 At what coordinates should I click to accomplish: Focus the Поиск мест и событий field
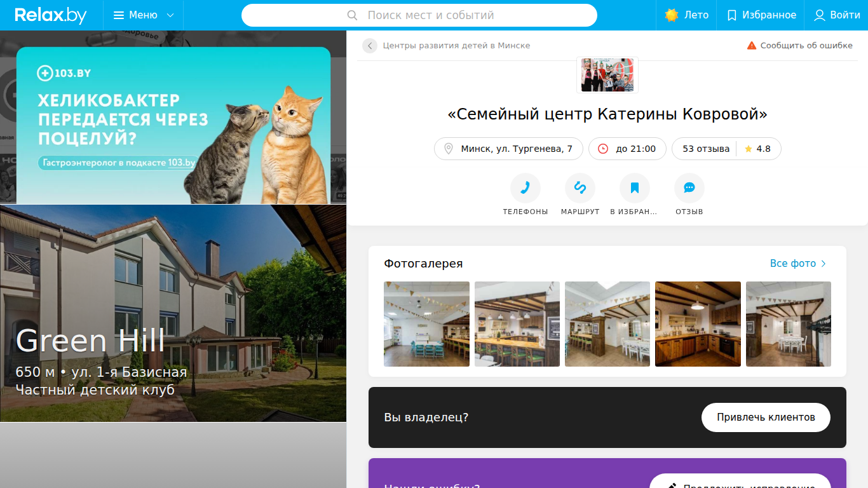(x=419, y=15)
